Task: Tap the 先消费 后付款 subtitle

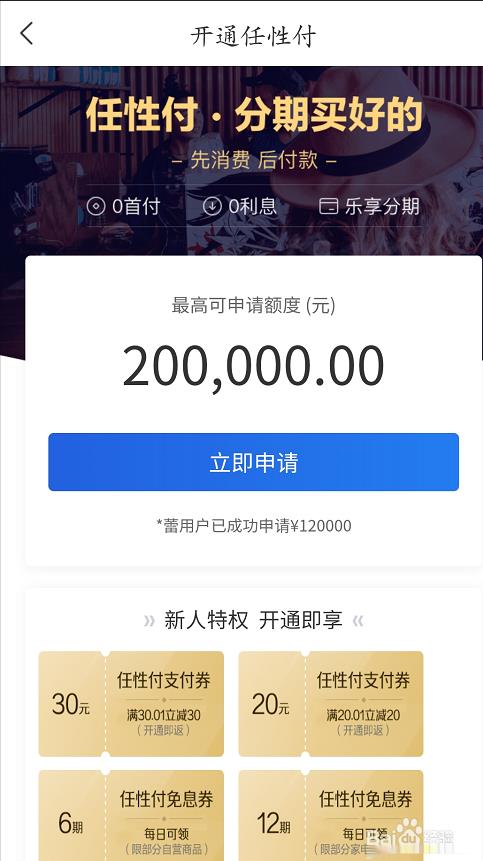Action: pos(254,160)
